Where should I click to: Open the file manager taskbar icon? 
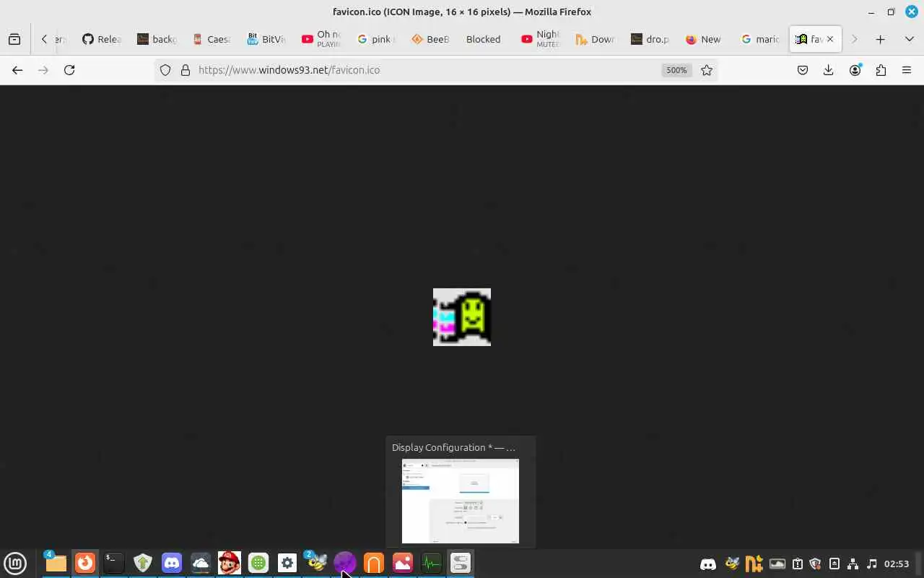(56, 563)
